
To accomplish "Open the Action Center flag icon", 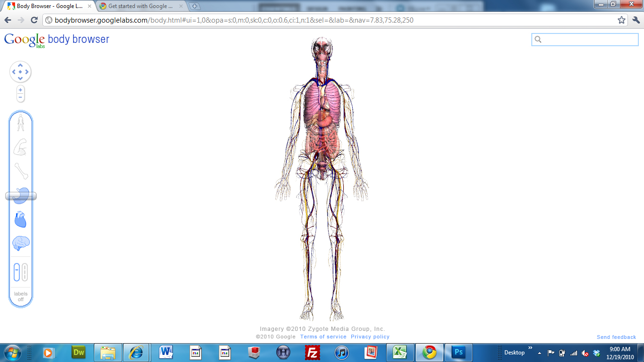I will 551,353.
